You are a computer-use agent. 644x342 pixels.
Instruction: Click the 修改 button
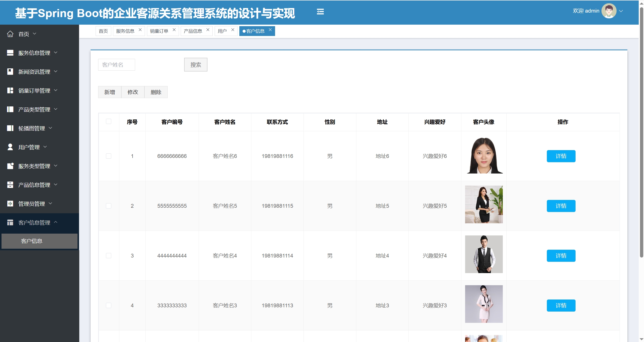click(133, 92)
